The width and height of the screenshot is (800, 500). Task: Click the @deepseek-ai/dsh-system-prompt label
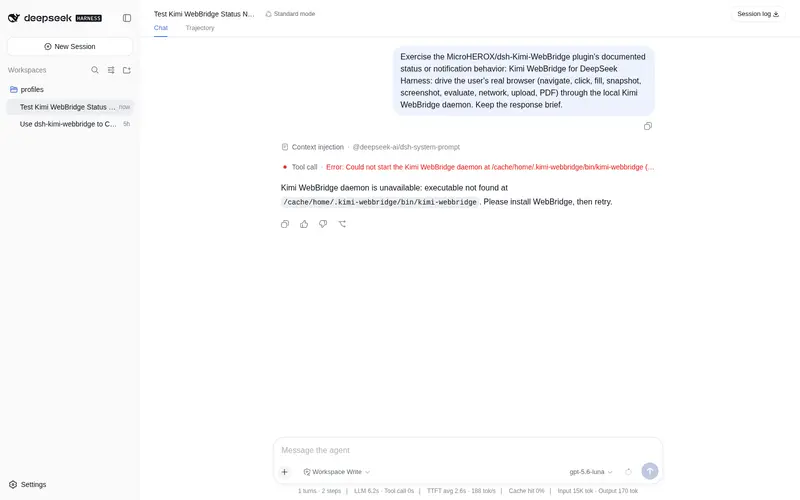(x=406, y=147)
